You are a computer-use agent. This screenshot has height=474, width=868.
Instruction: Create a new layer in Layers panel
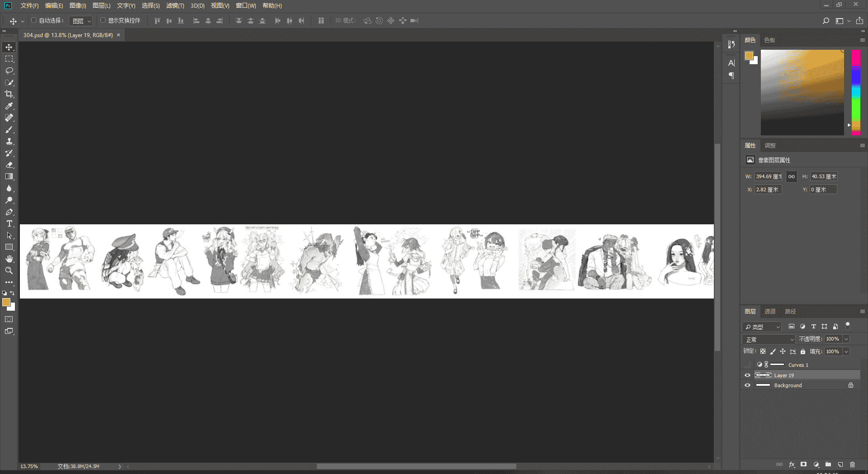tap(840, 465)
